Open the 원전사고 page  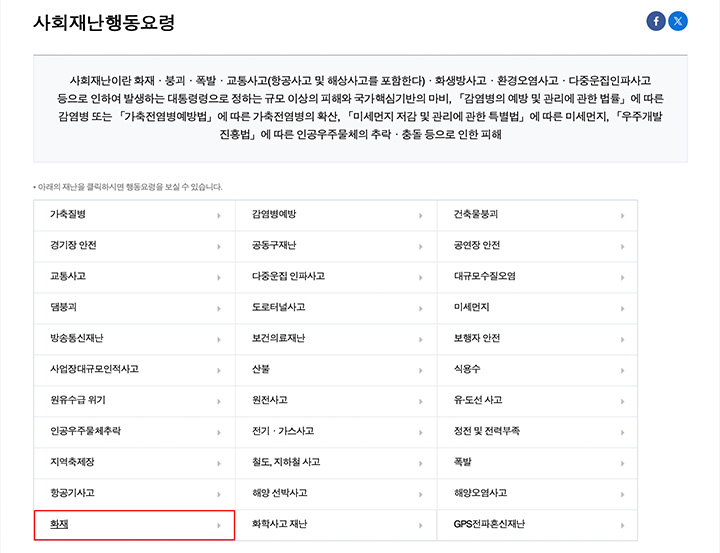coord(336,401)
